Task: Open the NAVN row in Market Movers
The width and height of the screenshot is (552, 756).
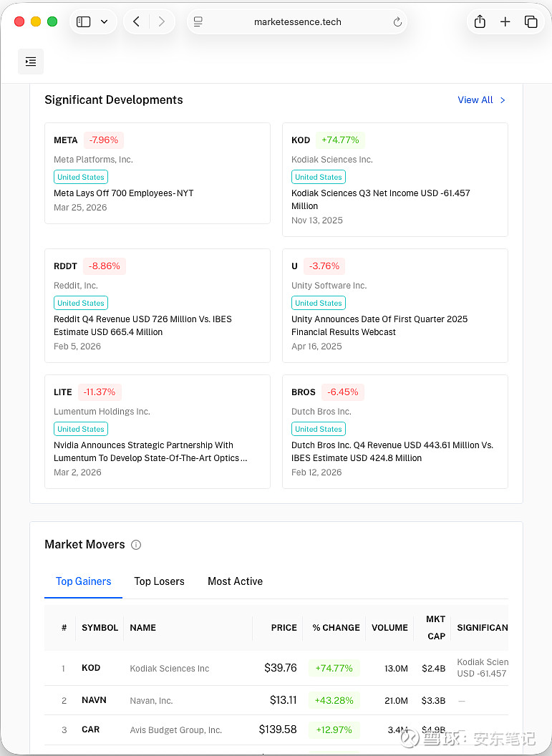Action: pos(151,701)
